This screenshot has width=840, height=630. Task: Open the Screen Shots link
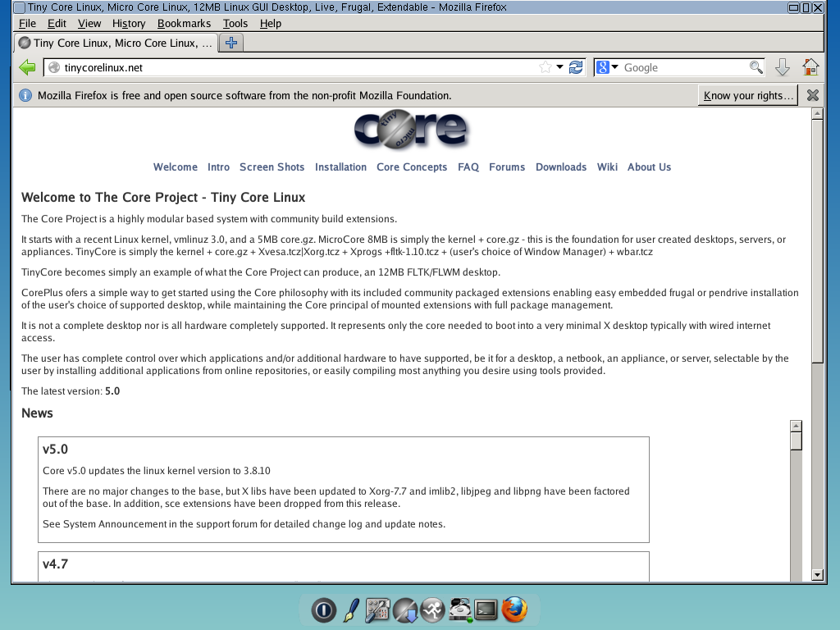point(272,167)
